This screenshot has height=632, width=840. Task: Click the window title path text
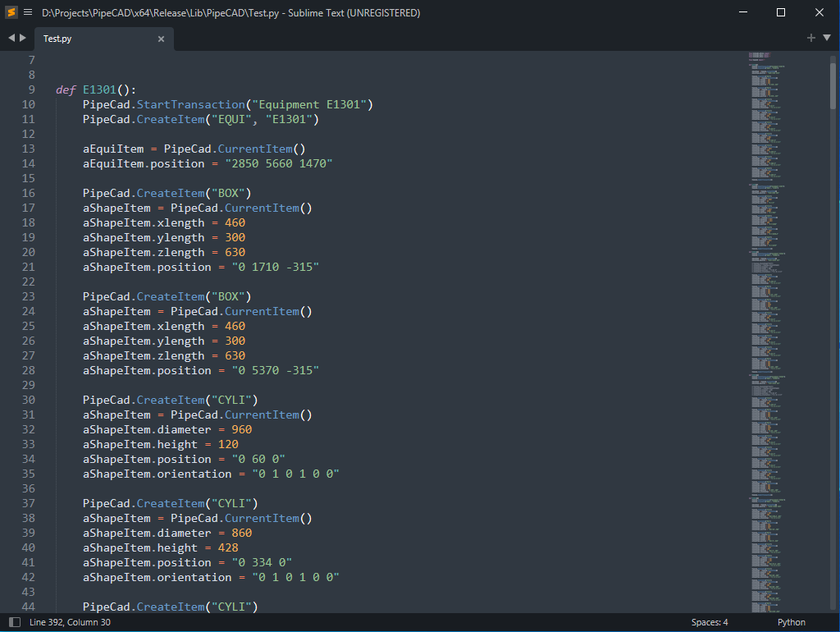231,13
